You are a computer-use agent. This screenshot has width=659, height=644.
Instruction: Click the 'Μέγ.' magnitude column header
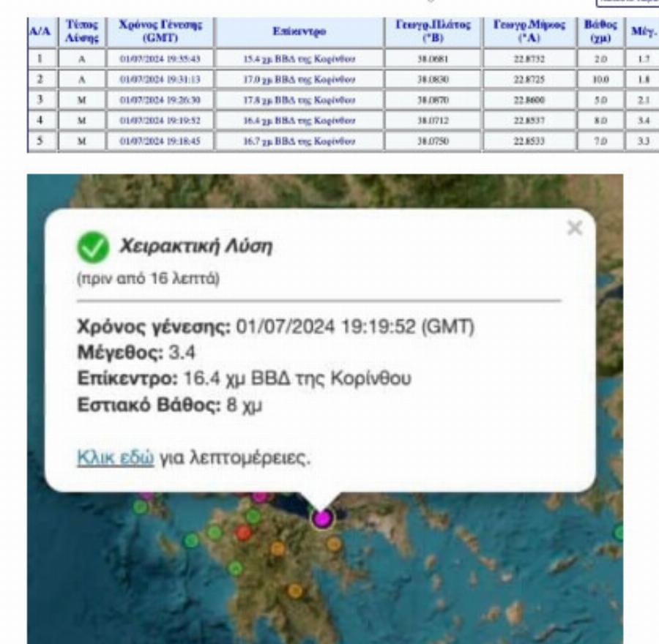pyautogui.click(x=641, y=31)
